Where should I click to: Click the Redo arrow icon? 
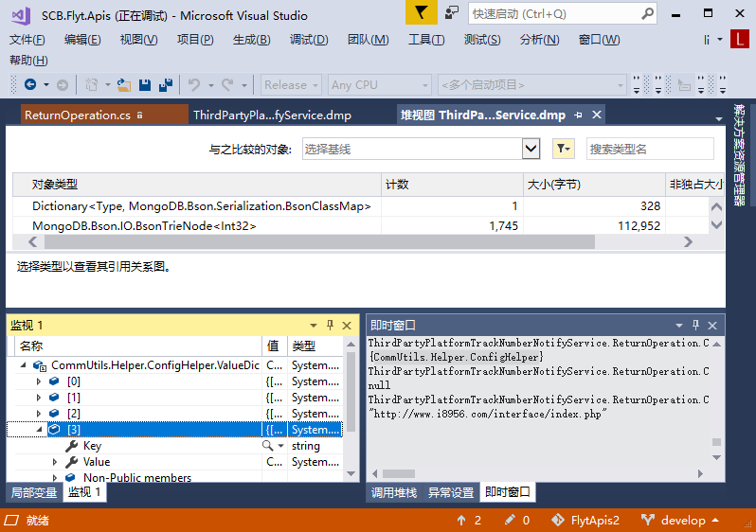pyautogui.click(x=227, y=85)
